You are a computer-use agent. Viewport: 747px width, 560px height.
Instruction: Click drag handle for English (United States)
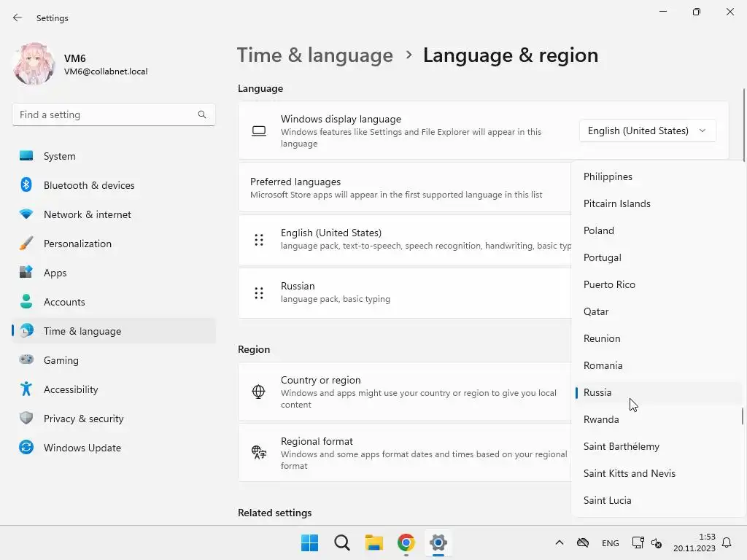tap(259, 239)
